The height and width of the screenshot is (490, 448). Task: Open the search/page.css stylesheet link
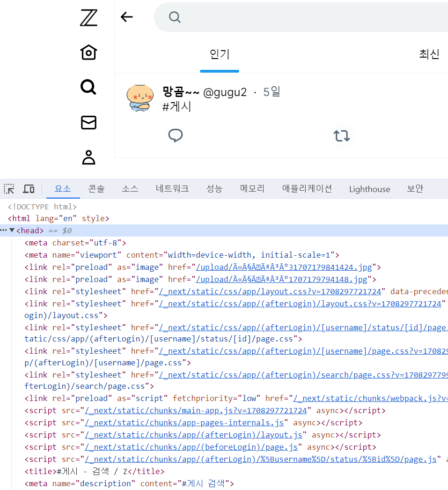[x=303, y=375]
